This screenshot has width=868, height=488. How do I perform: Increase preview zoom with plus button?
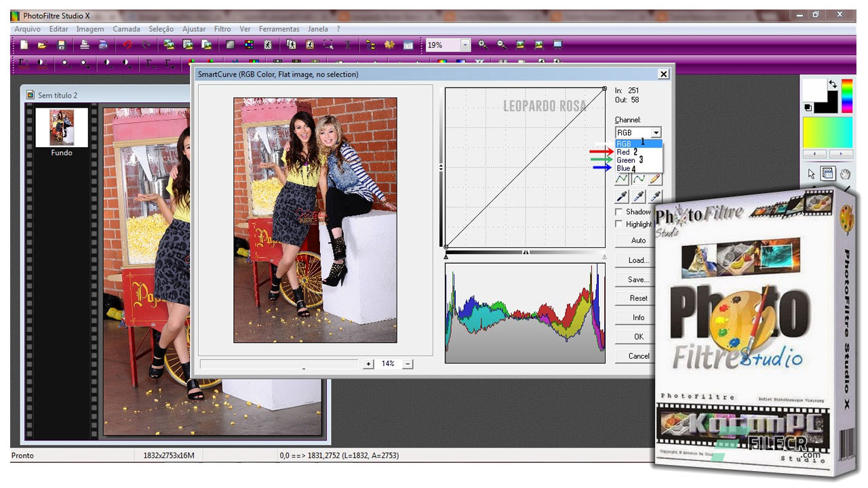point(368,364)
